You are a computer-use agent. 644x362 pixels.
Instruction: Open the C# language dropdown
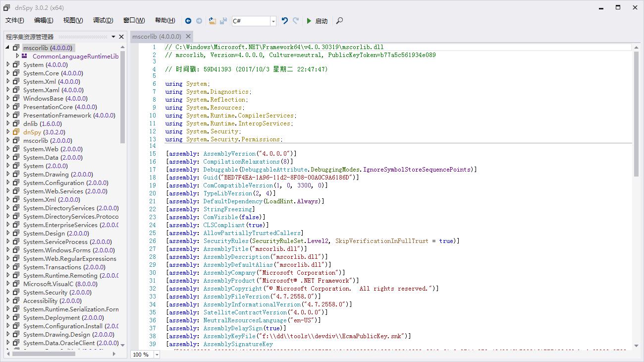[273, 21]
